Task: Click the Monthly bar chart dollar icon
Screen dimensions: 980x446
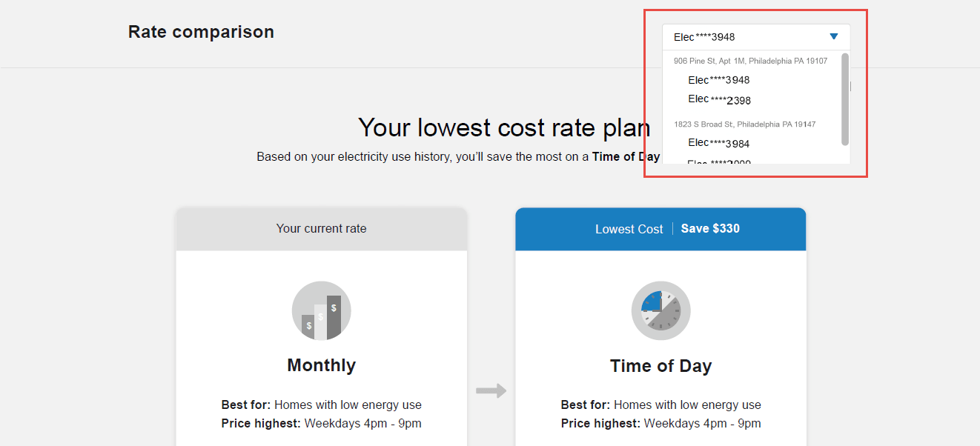Action: click(x=321, y=311)
